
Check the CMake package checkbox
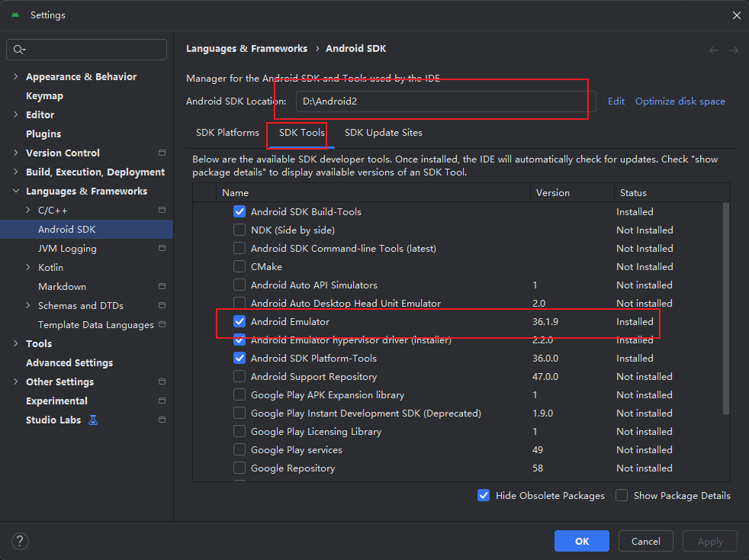coord(239,266)
